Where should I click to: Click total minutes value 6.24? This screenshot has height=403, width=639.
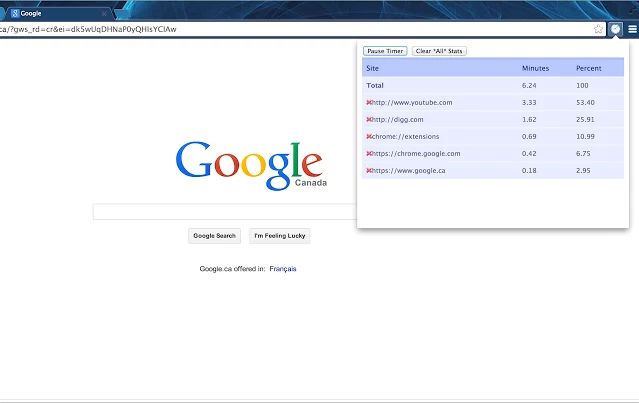tap(529, 86)
